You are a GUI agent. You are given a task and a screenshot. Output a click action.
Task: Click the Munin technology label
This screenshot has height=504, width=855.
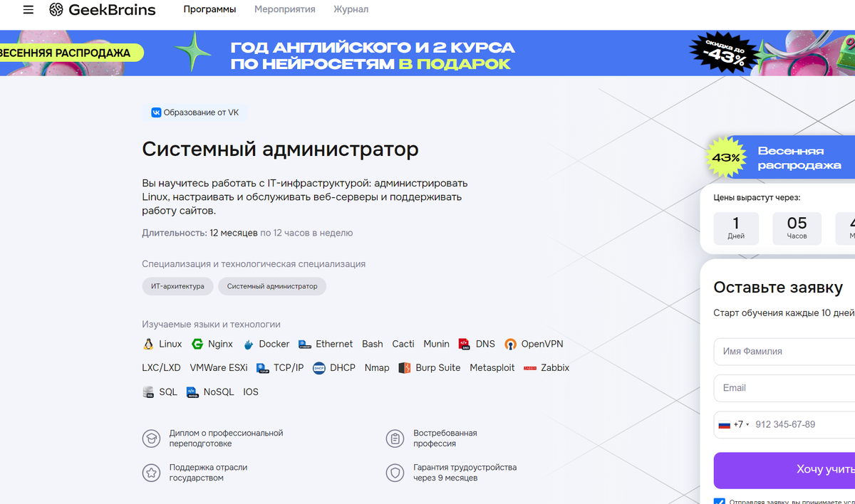[x=437, y=344]
